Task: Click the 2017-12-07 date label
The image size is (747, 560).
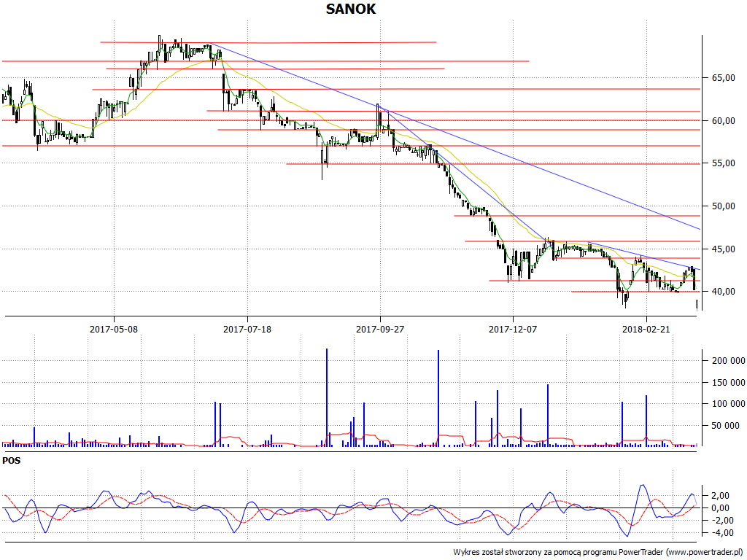Action: pyautogui.click(x=513, y=329)
